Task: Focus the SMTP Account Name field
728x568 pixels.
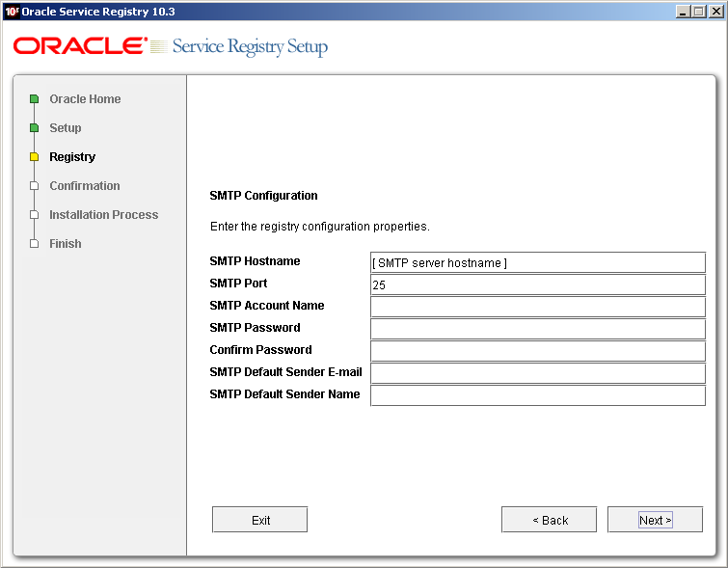Action: click(x=538, y=307)
